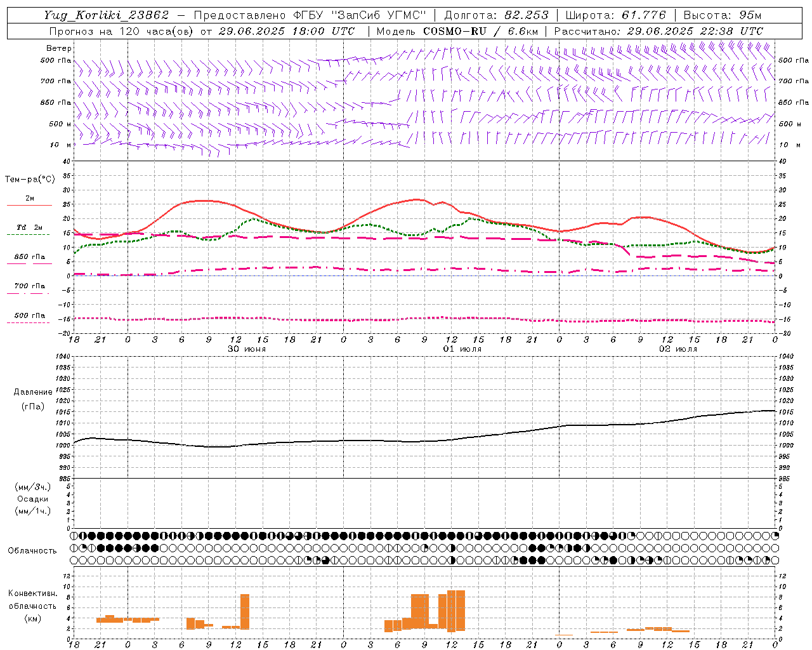This screenshot has height=650, width=812.
Task: Click the Модель COSMO-RU / 6.6км label
Action: click(x=457, y=31)
